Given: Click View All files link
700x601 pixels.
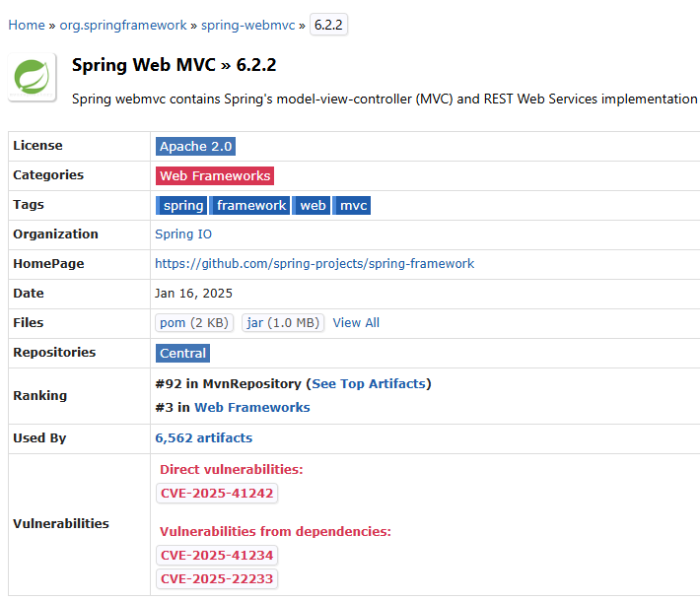Looking at the screenshot, I should 356,322.
